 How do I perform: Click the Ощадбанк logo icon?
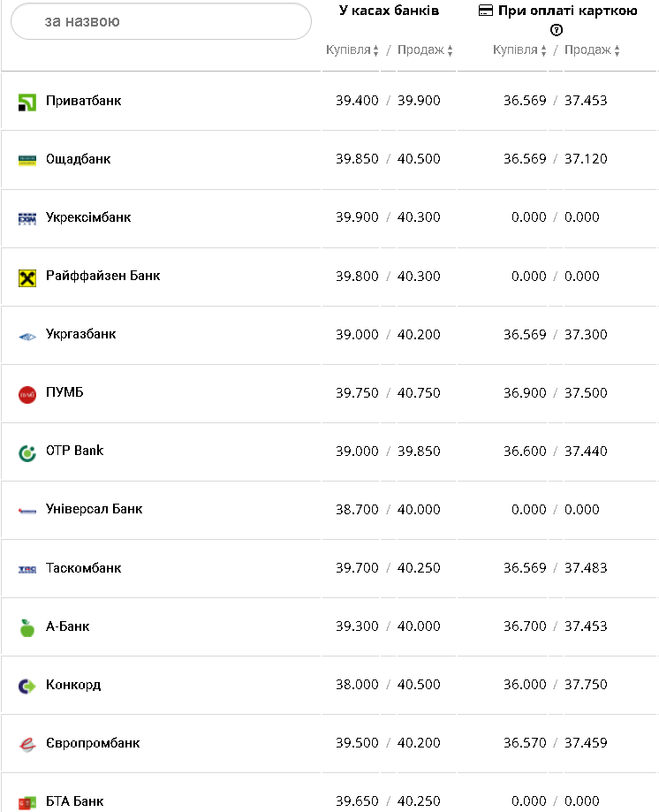27,160
